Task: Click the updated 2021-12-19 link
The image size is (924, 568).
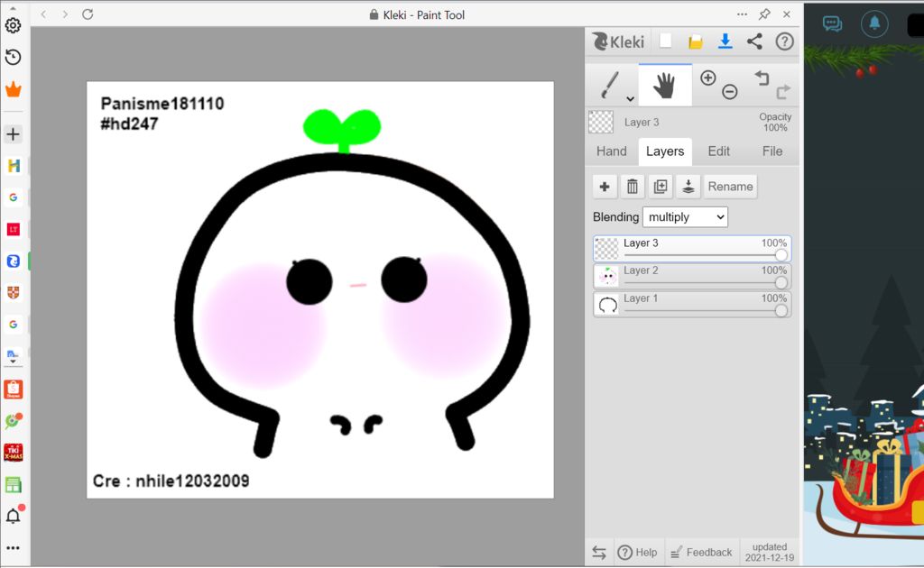Action: coord(770,552)
